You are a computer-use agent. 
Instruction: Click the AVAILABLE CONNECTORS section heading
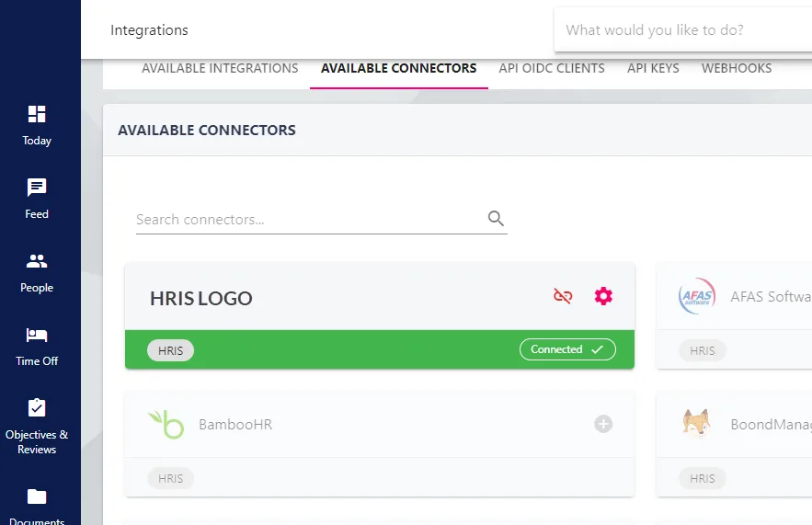207,130
